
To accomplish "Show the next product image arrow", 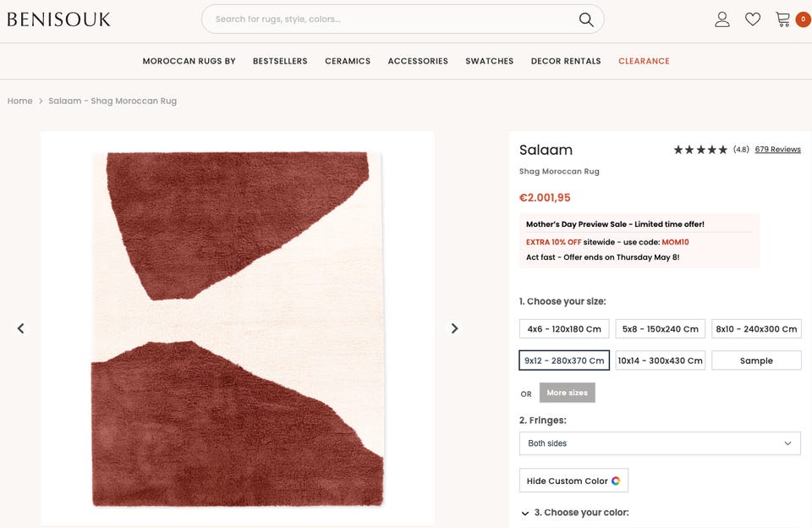I will click(454, 328).
